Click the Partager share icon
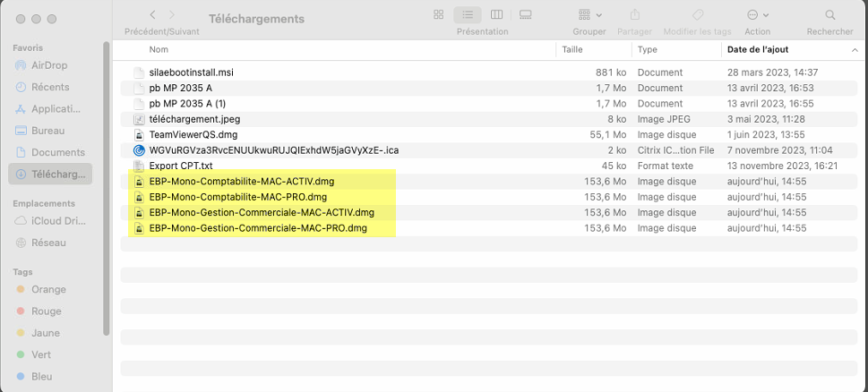 [635, 15]
